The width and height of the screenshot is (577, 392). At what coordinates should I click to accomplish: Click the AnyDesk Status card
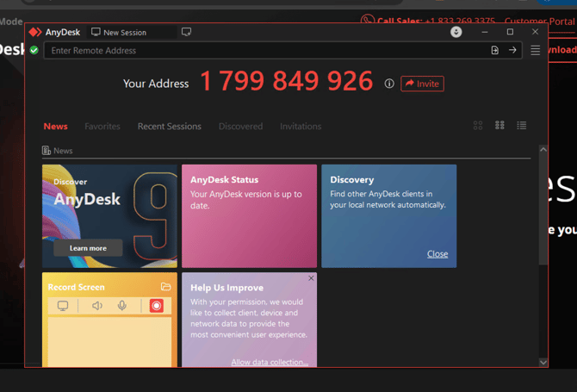[x=249, y=216]
